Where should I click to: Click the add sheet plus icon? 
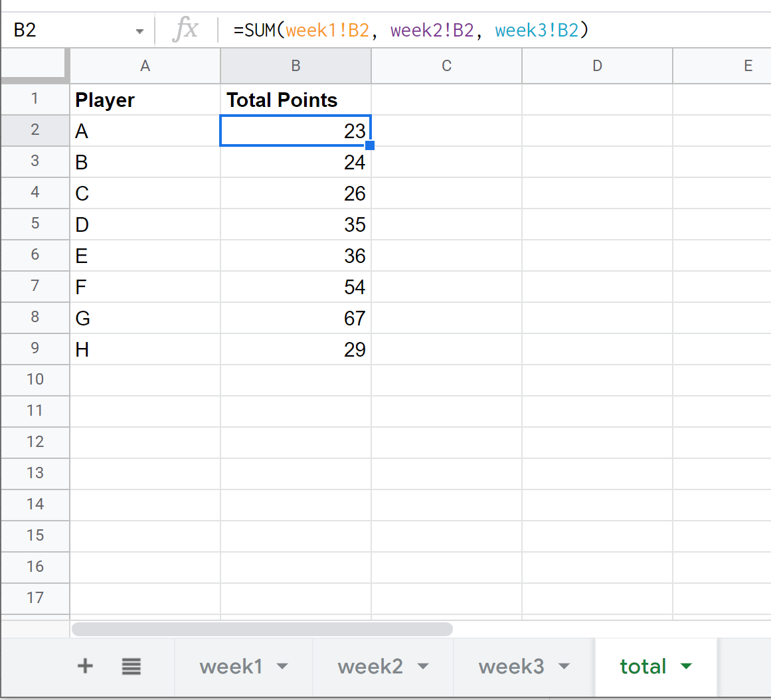(85, 666)
